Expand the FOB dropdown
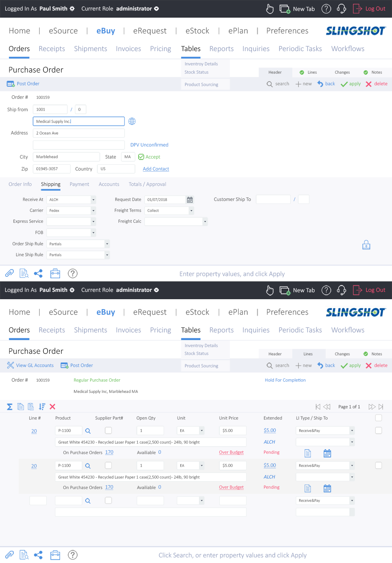The width and height of the screenshot is (392, 563). click(93, 233)
